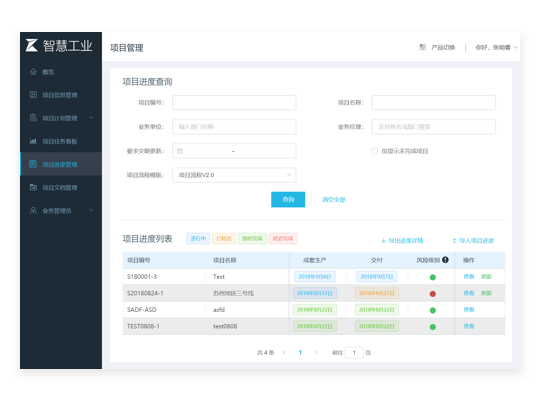Click the 2018年9月7日 date tag
540x400 pixels.
click(377, 276)
